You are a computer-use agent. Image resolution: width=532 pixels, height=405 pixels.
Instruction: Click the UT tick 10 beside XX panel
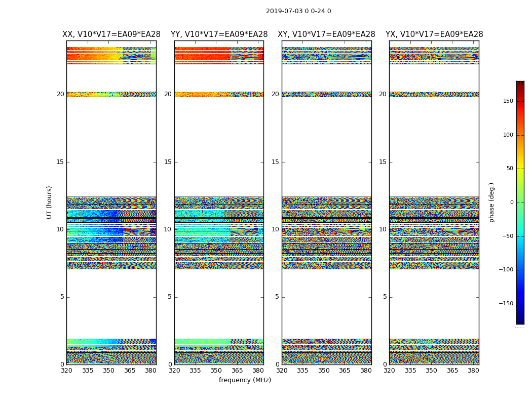pos(60,229)
